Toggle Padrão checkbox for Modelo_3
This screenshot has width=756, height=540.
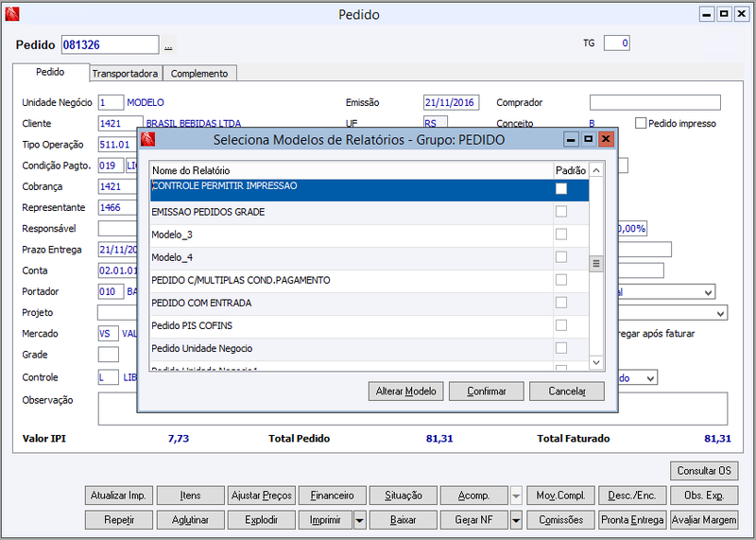(x=560, y=234)
